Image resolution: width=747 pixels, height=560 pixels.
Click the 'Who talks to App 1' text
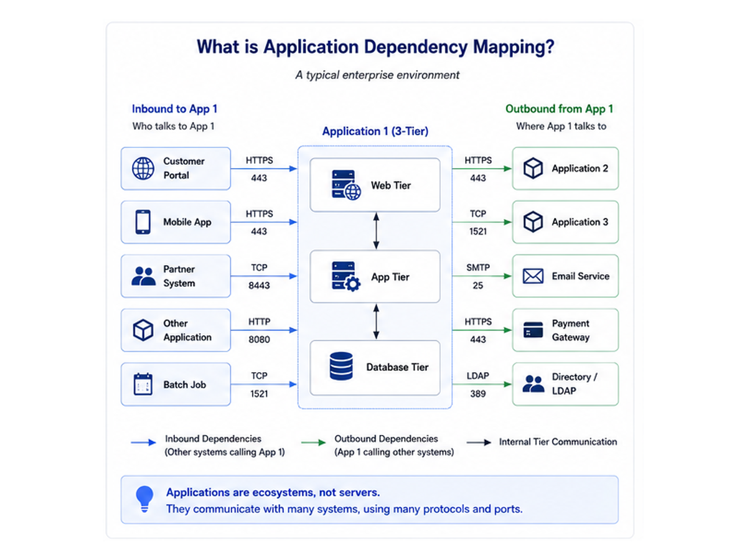(x=175, y=126)
